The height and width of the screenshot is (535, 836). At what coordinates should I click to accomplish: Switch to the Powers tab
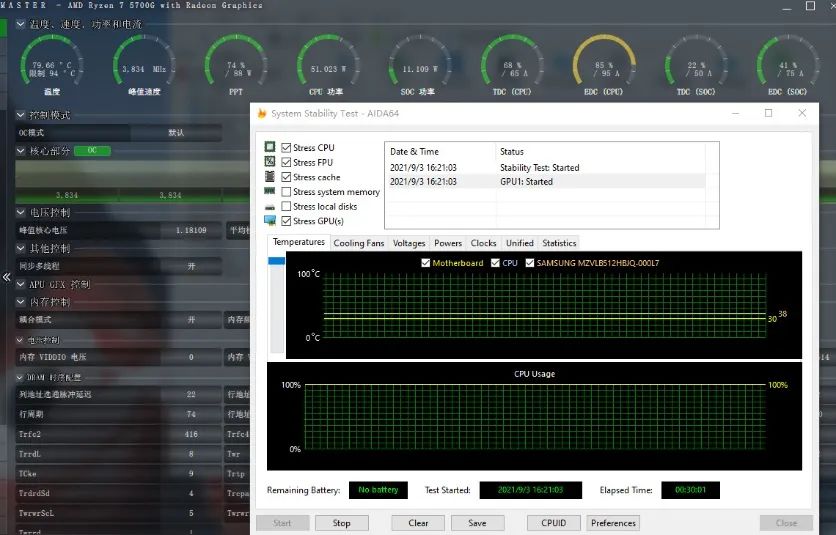tap(448, 243)
